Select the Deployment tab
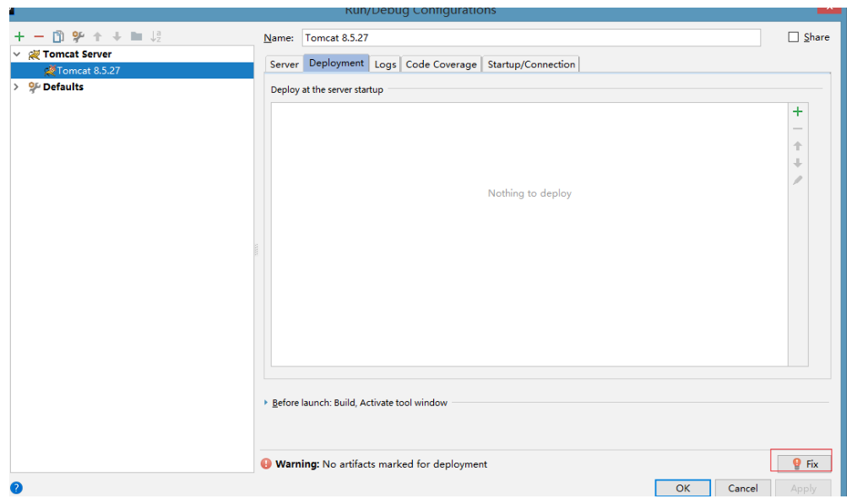 pos(336,63)
